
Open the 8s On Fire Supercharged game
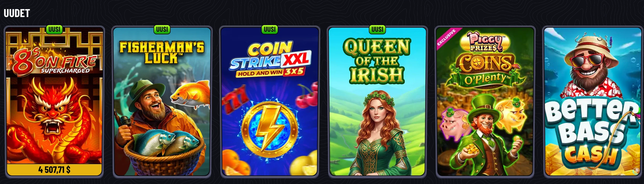(54, 102)
